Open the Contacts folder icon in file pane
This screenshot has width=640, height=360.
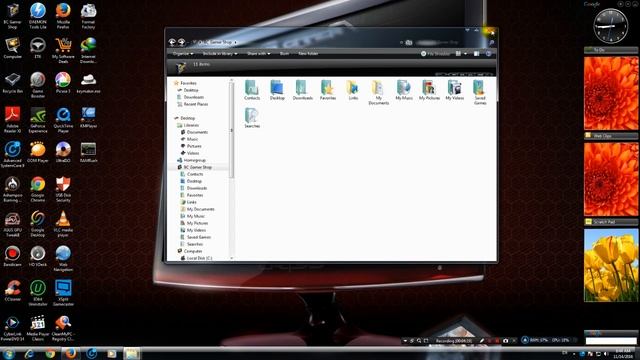coord(252,90)
